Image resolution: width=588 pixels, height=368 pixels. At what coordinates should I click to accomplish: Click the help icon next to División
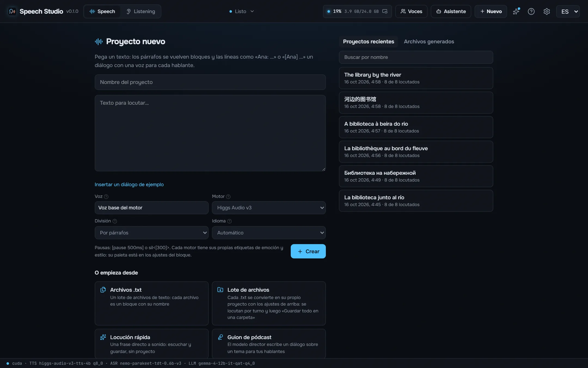[115, 221]
